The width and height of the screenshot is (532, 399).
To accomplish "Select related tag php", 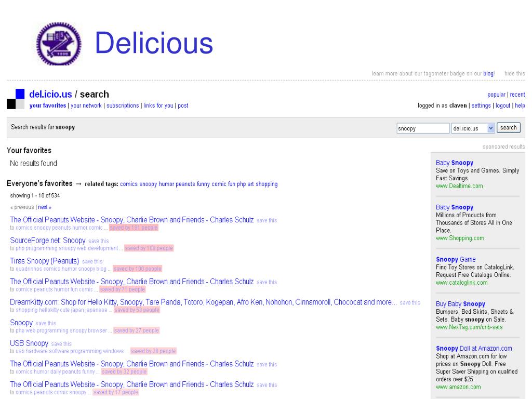I will (x=241, y=184).
